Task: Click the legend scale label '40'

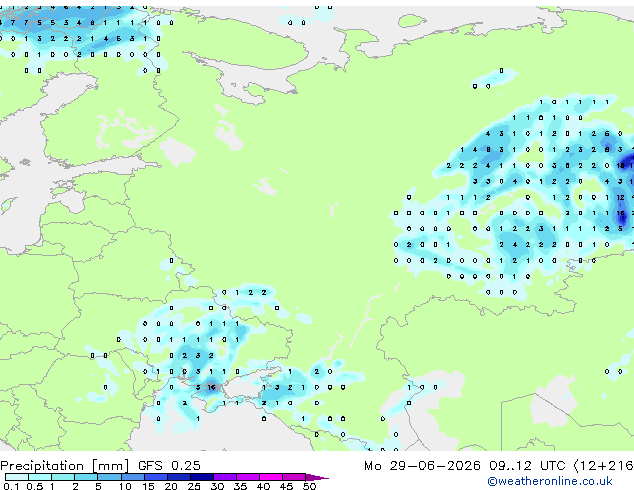Action: [x=264, y=486]
